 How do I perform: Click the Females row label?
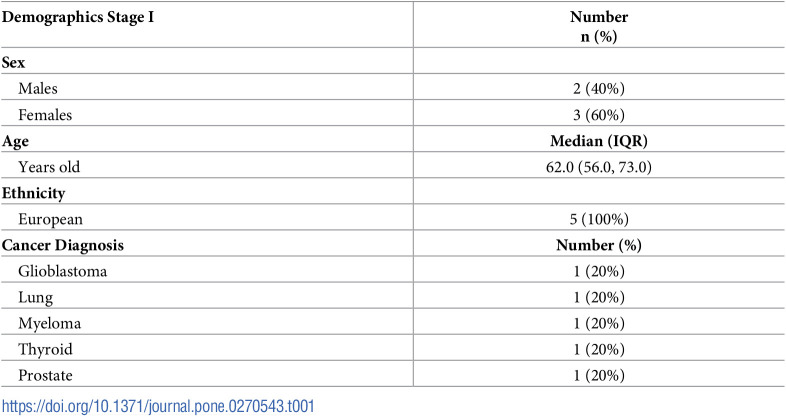(45, 115)
